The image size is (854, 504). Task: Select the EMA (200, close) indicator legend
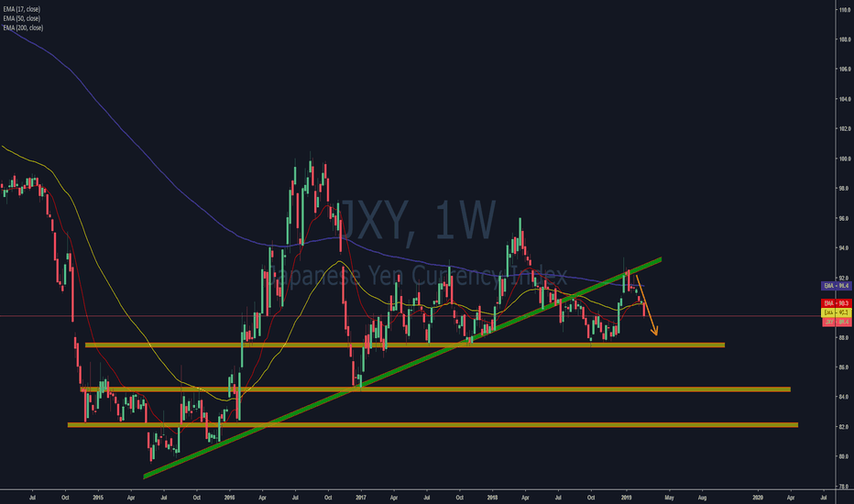click(x=23, y=27)
